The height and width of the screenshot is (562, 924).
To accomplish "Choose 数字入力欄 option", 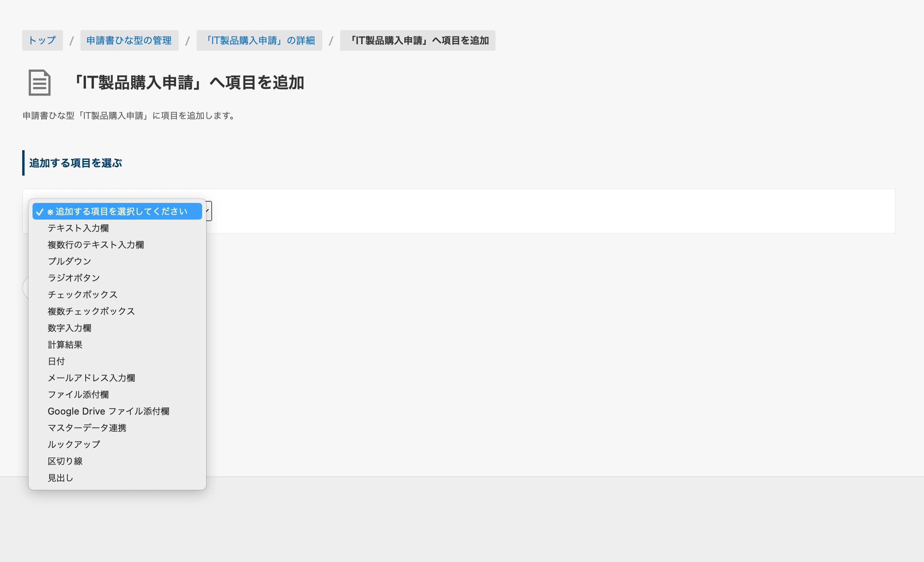I will tap(117, 328).
